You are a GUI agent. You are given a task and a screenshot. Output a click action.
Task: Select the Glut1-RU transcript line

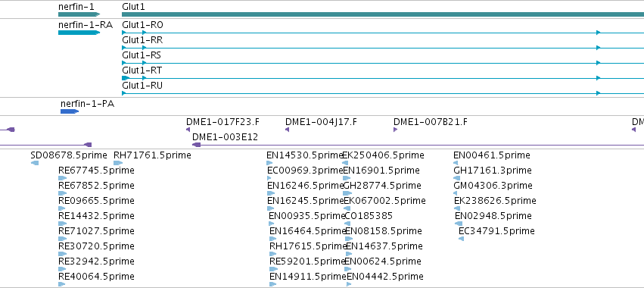tap(383, 93)
